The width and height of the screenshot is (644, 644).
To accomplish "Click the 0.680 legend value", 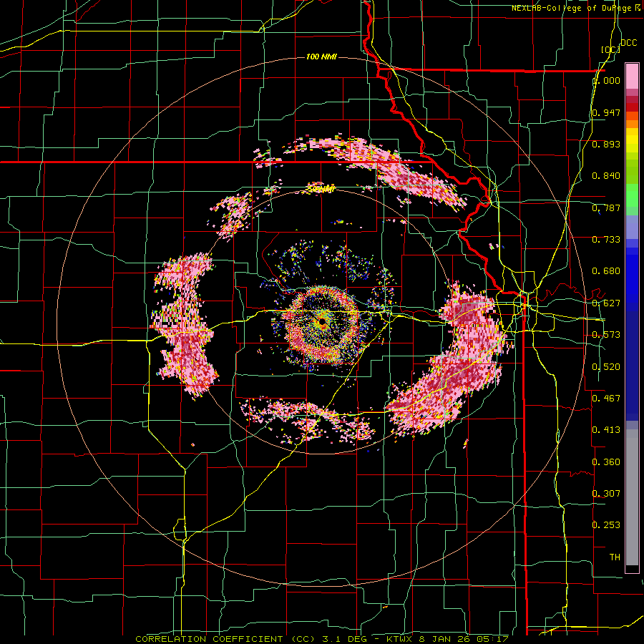I will (606, 271).
